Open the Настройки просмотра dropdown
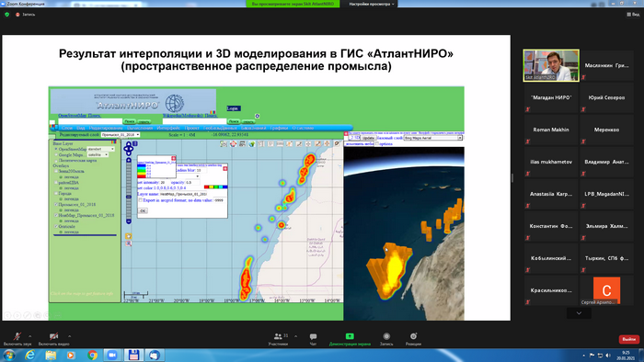This screenshot has width=644, height=362. (372, 4)
